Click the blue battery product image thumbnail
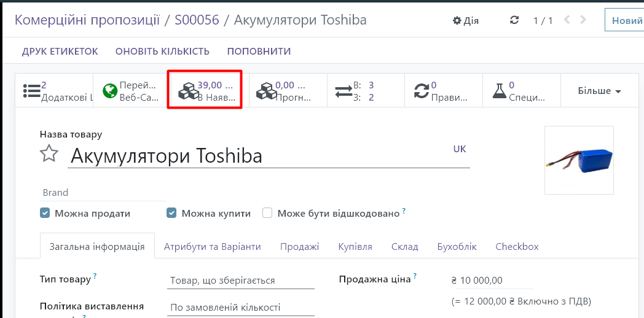Viewport: 644px width, 318px height. coord(579,160)
